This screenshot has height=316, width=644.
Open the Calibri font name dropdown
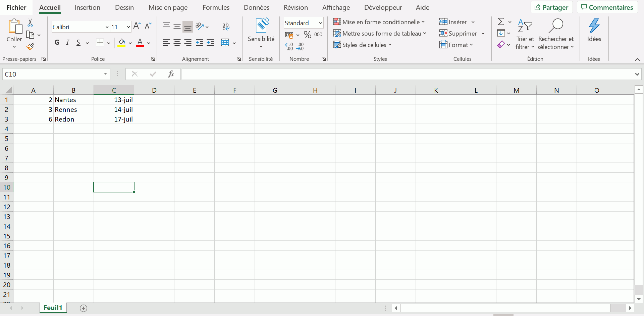(x=107, y=27)
